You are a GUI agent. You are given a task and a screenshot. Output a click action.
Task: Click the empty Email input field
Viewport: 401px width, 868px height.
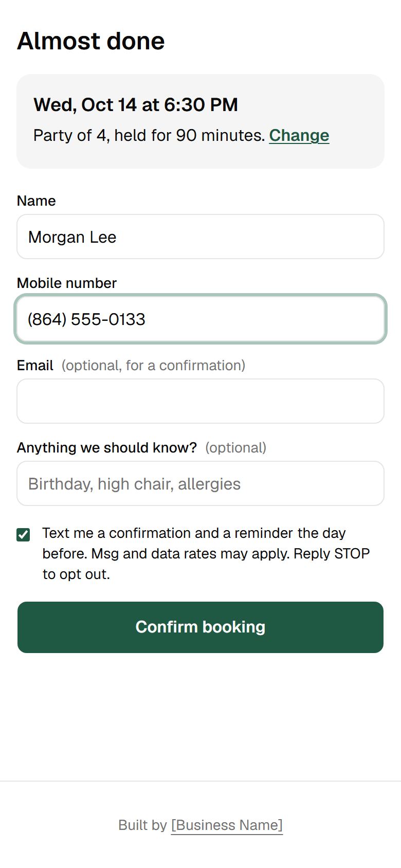click(x=200, y=401)
